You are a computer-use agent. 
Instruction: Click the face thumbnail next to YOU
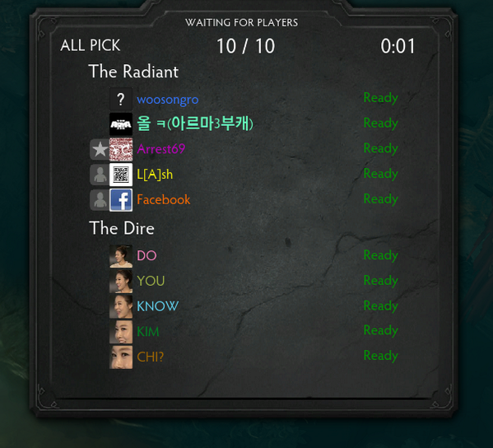tap(121, 282)
